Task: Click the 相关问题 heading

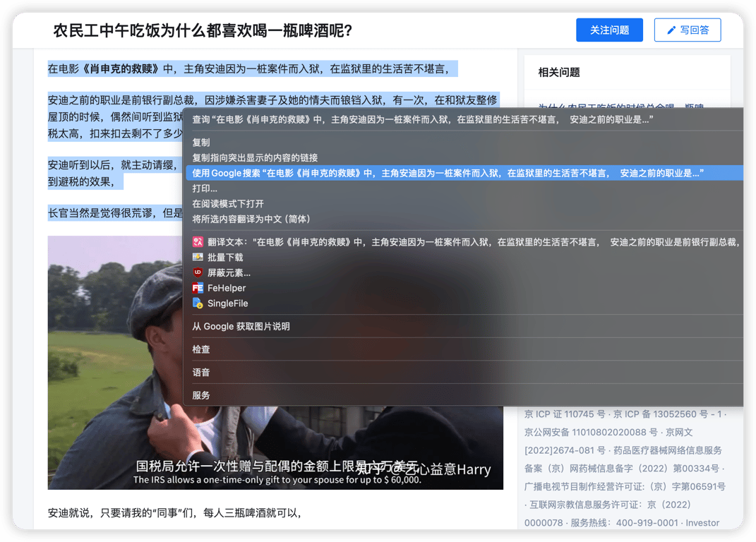Action: [559, 72]
